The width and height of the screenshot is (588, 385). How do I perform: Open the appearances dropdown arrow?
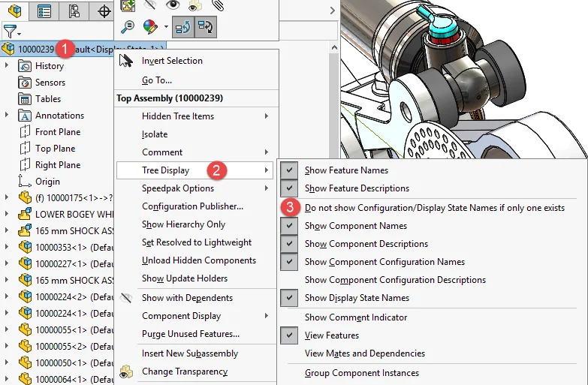[x=165, y=28]
